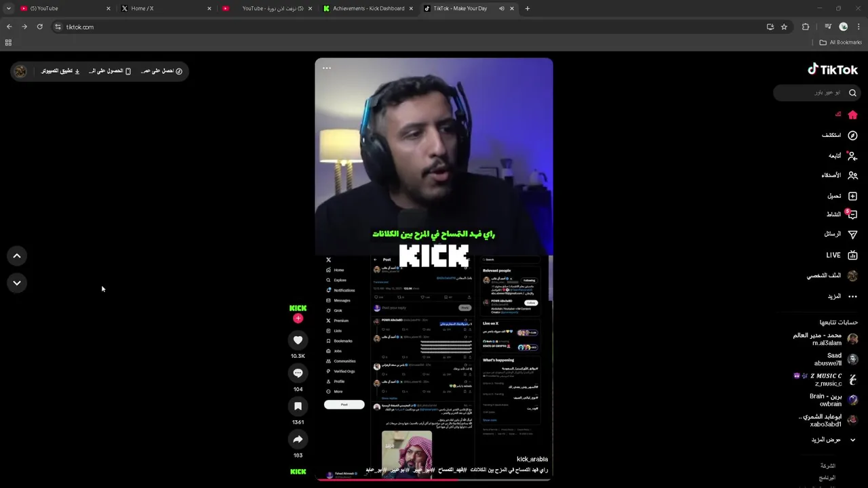
Task: Open the KICK creator avatar
Action: tap(298, 308)
